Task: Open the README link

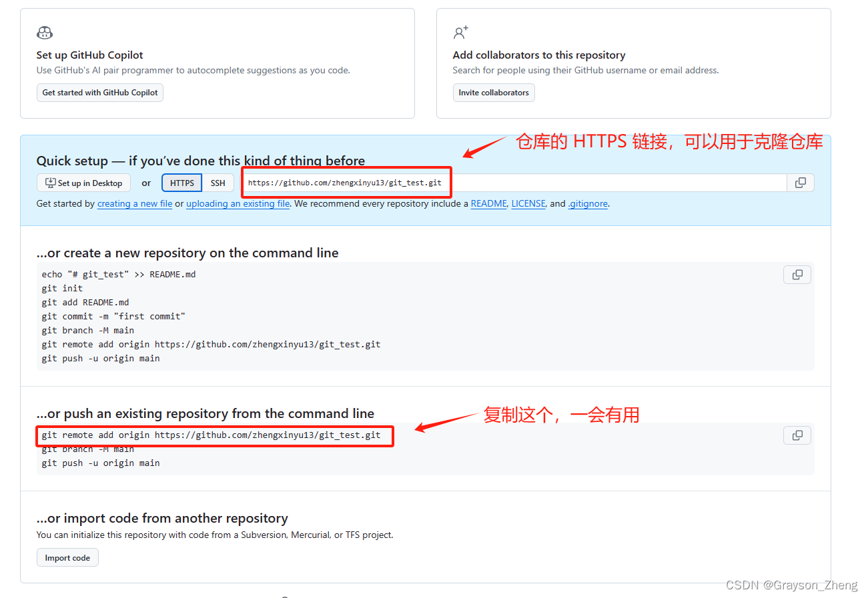Action: tap(489, 204)
